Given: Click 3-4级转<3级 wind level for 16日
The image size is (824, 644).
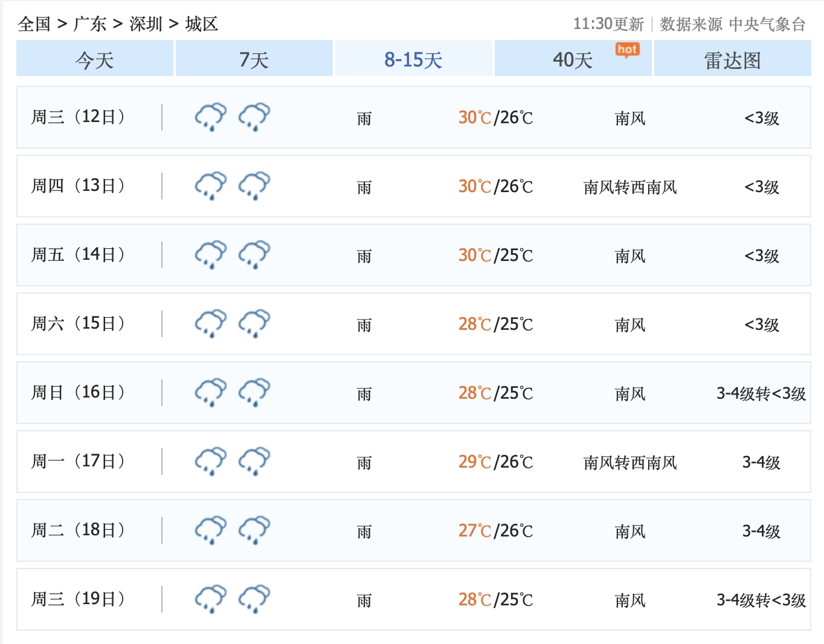Looking at the screenshot, I should click(x=761, y=394).
